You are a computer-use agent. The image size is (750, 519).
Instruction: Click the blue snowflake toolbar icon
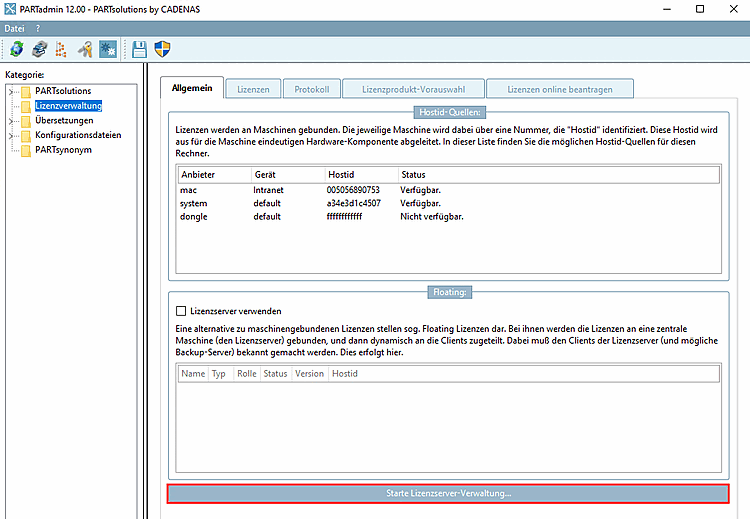108,49
